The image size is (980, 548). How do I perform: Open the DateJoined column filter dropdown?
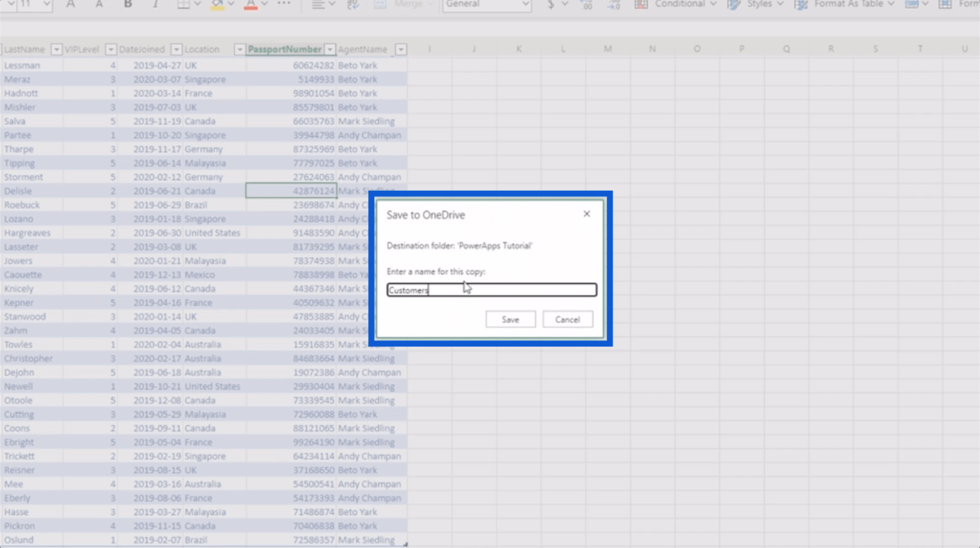click(176, 50)
